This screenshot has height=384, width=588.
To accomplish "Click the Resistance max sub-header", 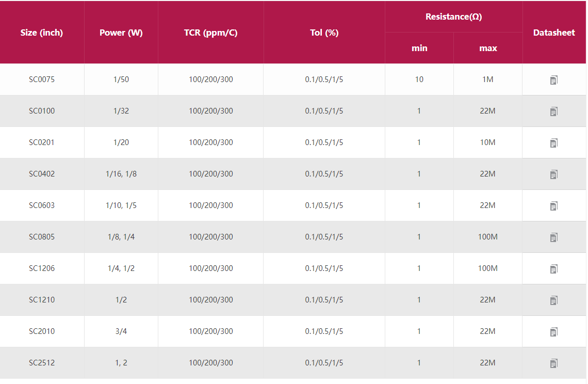I will (488, 48).
